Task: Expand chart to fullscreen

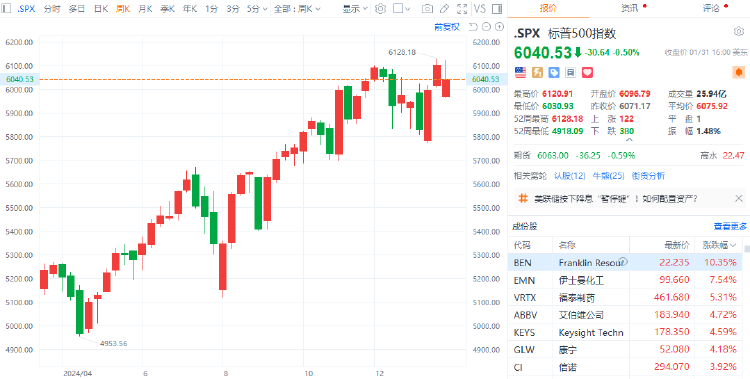Action: pos(462,9)
